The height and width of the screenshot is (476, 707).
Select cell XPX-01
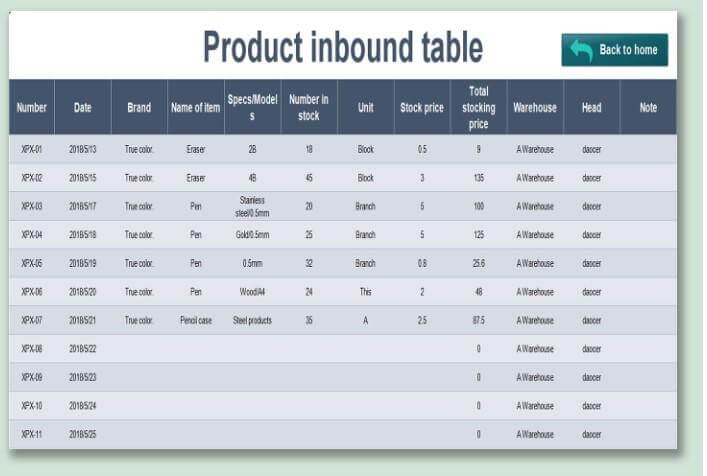coord(32,149)
